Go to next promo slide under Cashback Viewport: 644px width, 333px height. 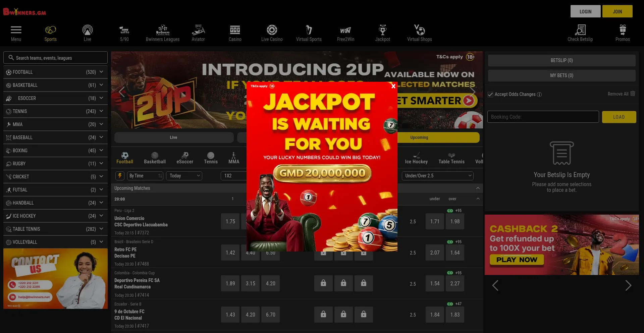tap(628, 286)
